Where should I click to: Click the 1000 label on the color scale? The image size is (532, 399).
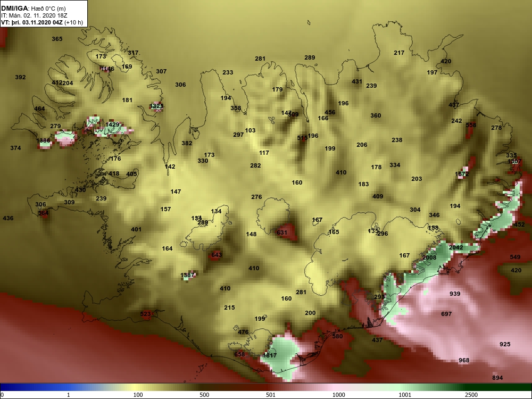click(338, 395)
